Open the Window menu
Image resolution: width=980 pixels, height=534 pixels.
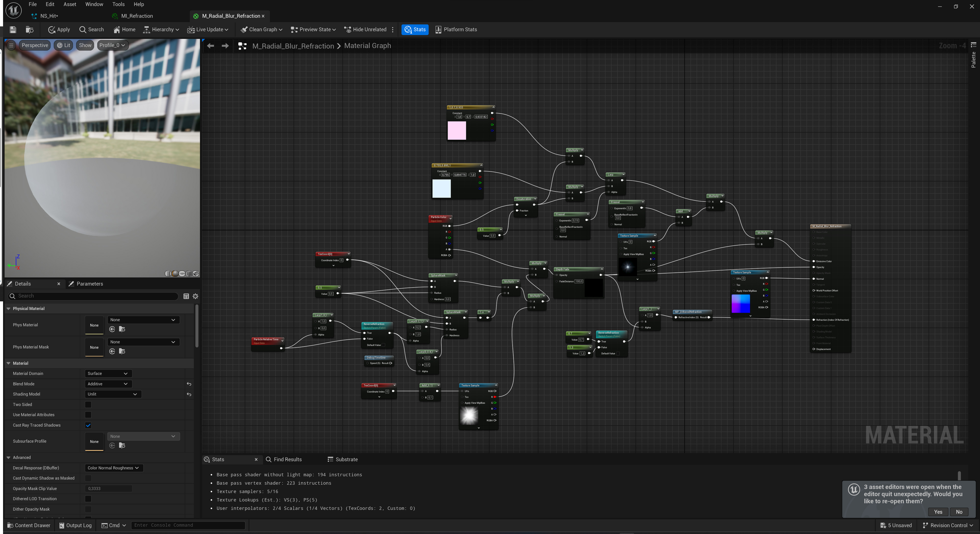94,4
